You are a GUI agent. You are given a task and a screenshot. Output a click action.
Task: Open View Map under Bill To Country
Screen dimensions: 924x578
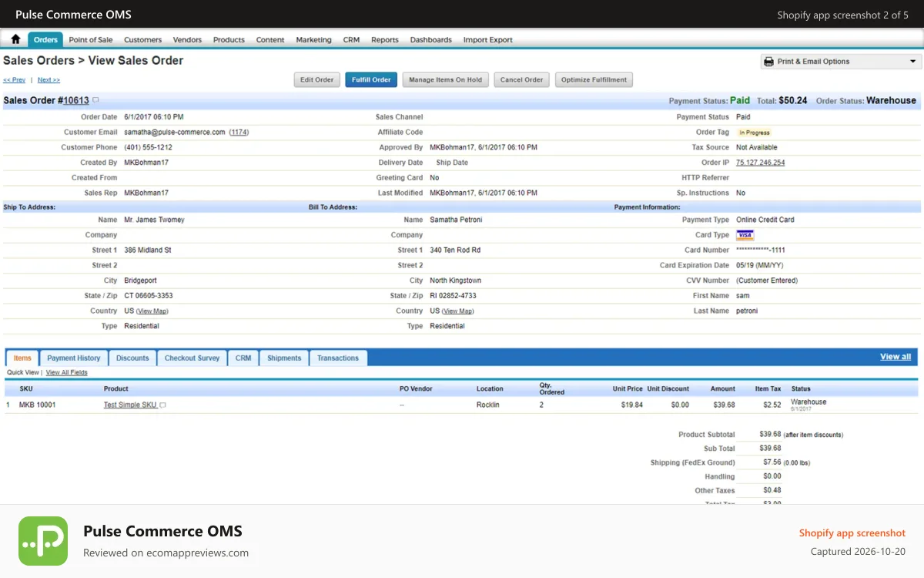(458, 311)
